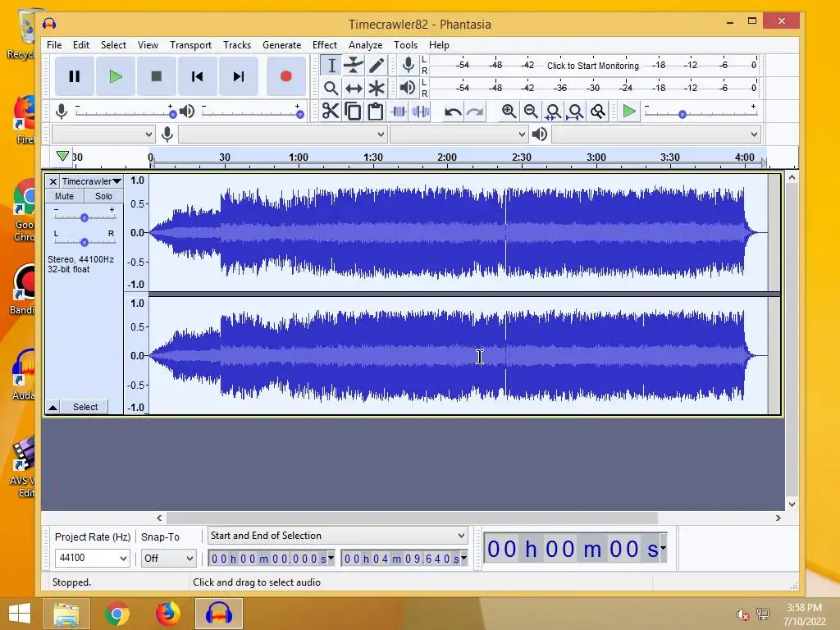Select the Draw pencil tool
840x630 pixels.
click(x=377, y=66)
